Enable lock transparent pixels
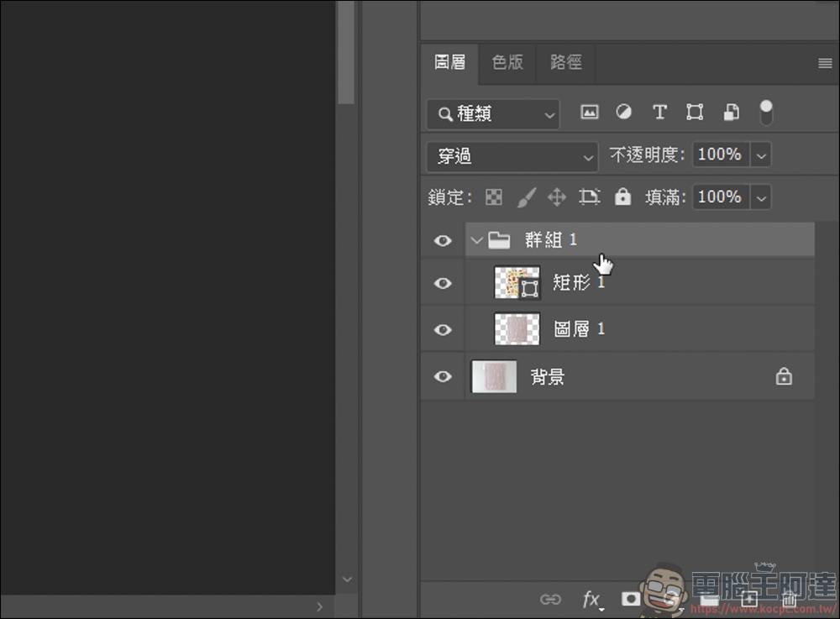Viewport: 840px width, 619px height. [x=493, y=197]
